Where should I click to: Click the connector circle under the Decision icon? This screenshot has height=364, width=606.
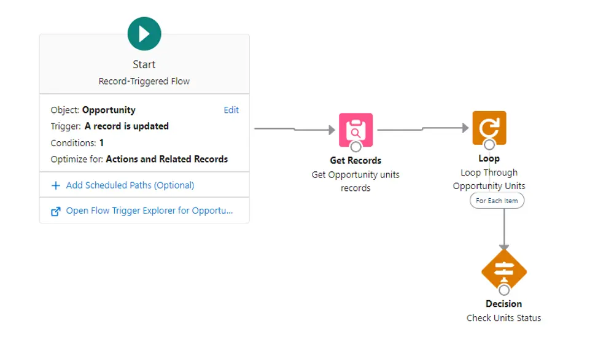point(504,290)
